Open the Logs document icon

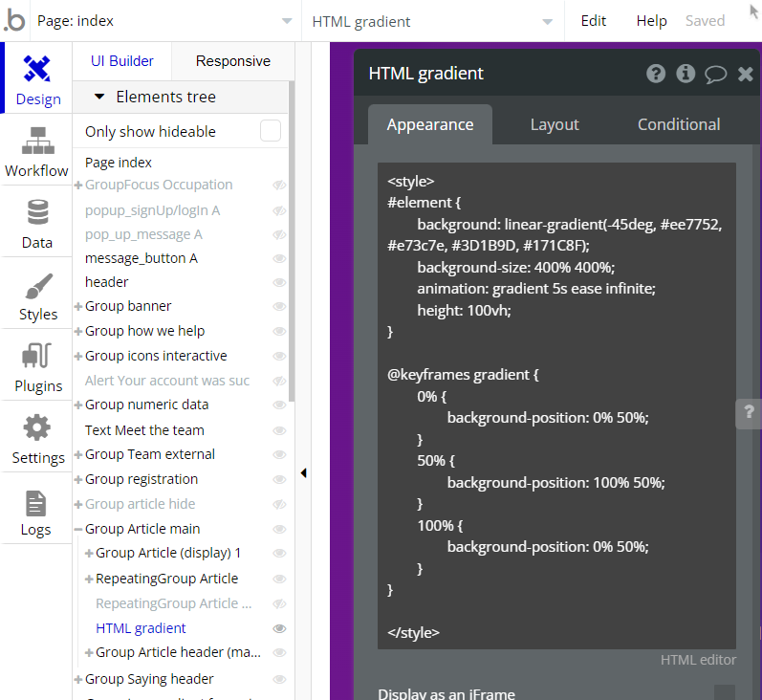tap(36, 502)
